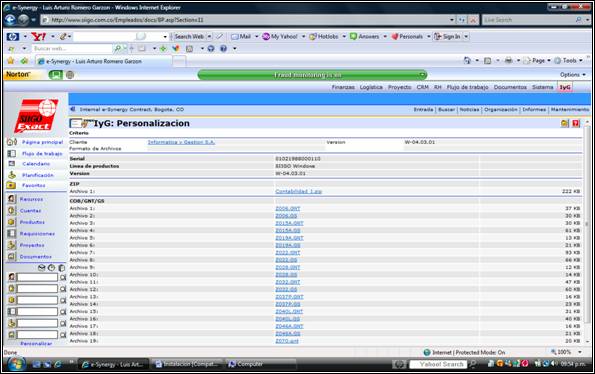Open the Instalación taskbar window button

187,364
